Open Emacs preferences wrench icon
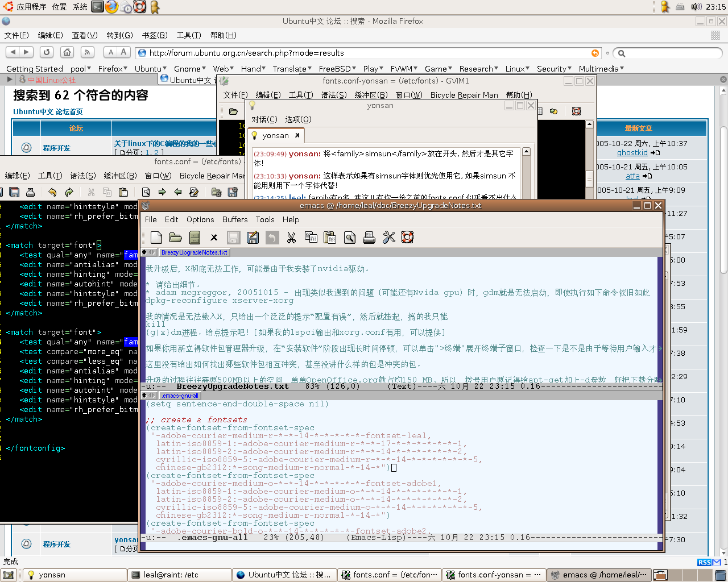Viewport: 728px width, 582px height. tap(388, 238)
